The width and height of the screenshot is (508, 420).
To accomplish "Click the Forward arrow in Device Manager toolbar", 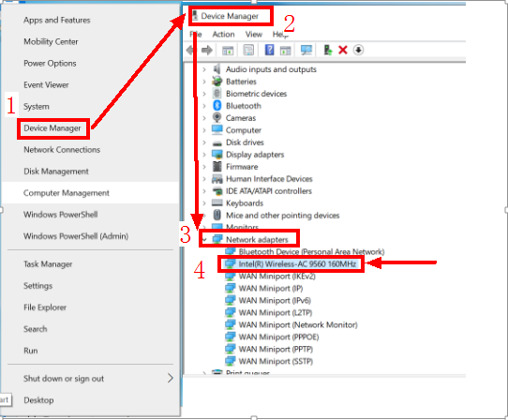I will pyautogui.click(x=207, y=50).
